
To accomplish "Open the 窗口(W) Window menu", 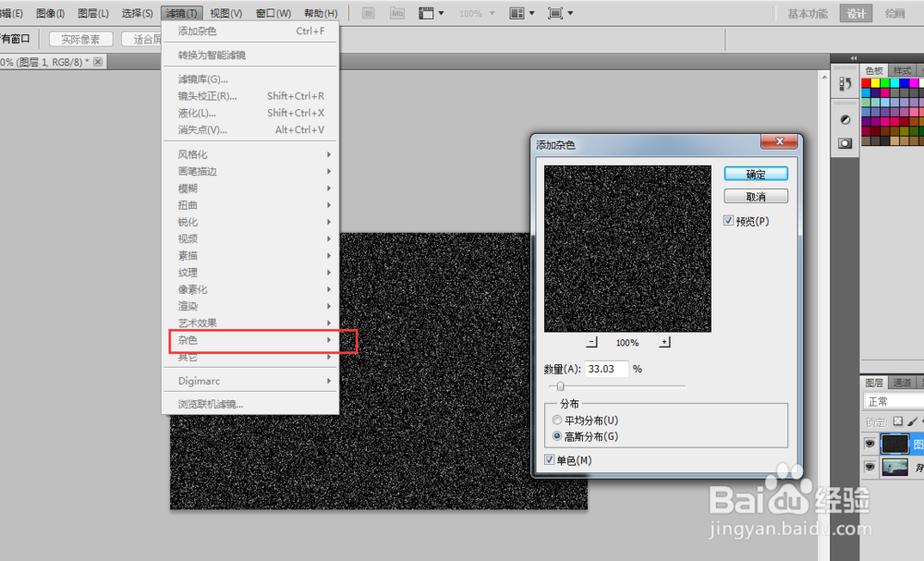I will click(274, 13).
